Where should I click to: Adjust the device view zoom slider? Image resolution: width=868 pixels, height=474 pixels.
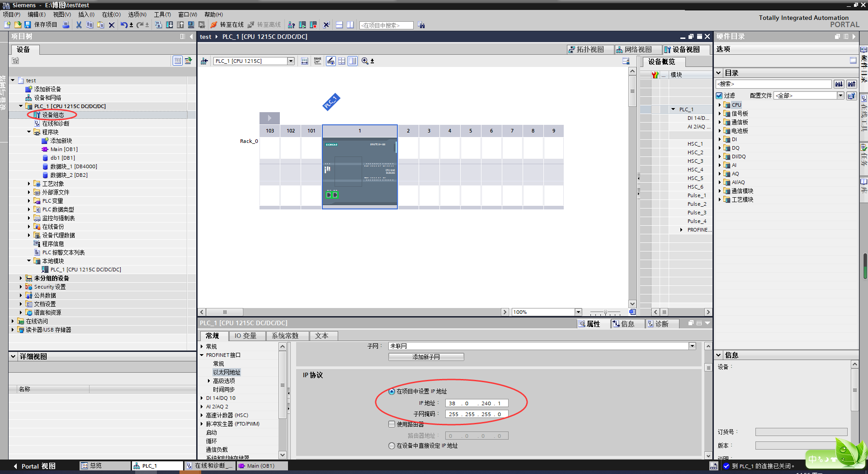coord(605,312)
